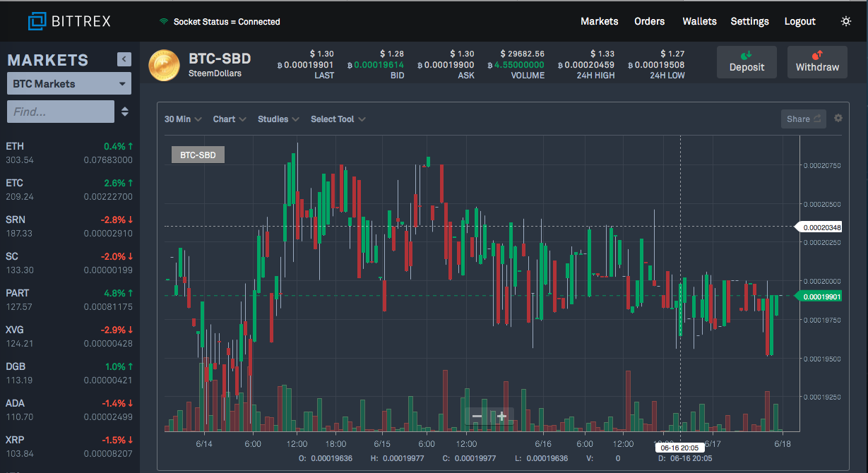Click the 24H LOW value 0.00019508
The height and width of the screenshot is (473, 868).
(656, 65)
